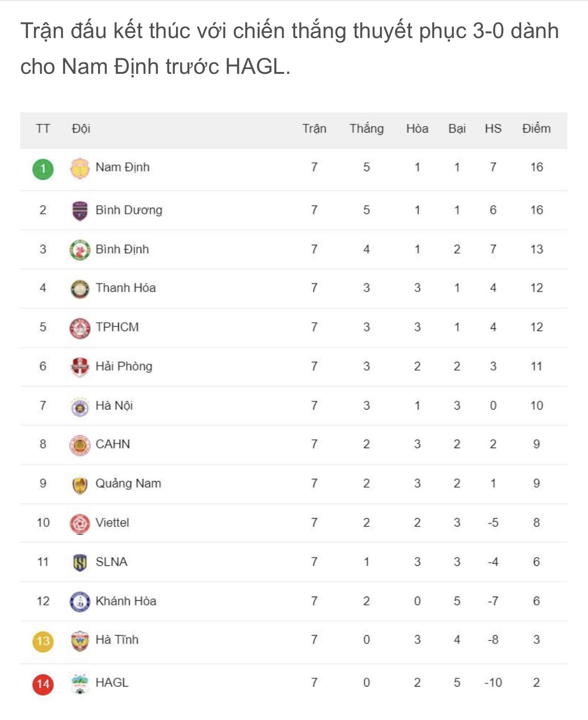Click the Thanh Hóa club badge
Viewport: 588px width, 720px height.
pyautogui.click(x=80, y=289)
